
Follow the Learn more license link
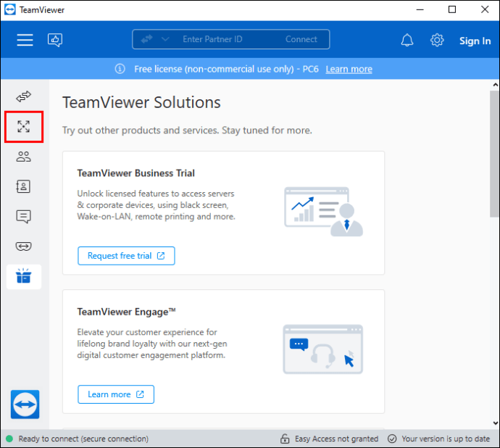pos(349,69)
